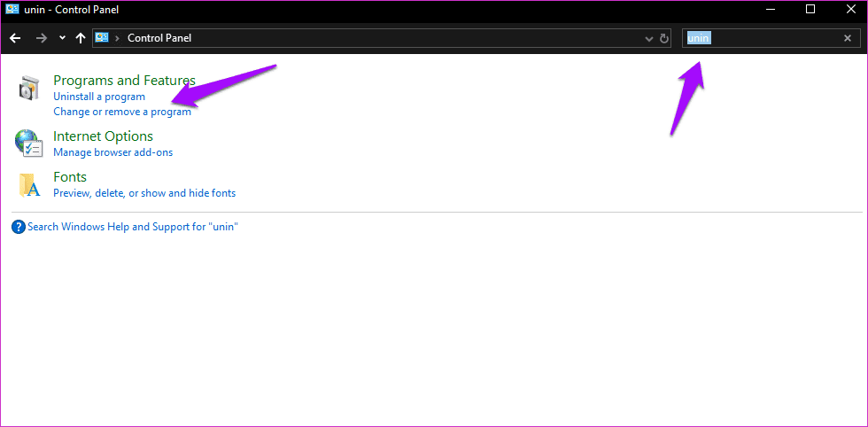
Task: Click Uninstall a program link
Action: click(99, 97)
